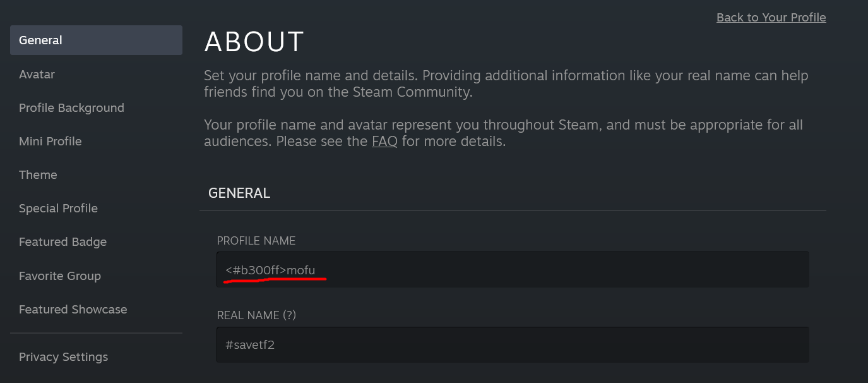Open the Featured Showcase settings
The height and width of the screenshot is (383, 868).
point(73,310)
